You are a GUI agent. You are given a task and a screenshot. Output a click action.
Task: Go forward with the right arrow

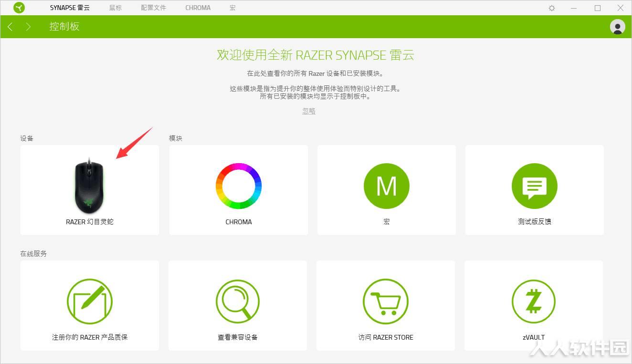[28, 27]
